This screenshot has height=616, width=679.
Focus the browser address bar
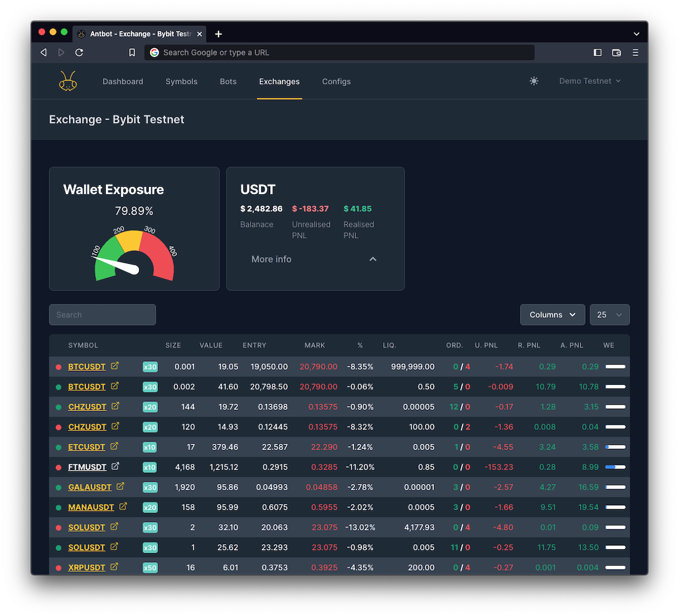(x=339, y=52)
